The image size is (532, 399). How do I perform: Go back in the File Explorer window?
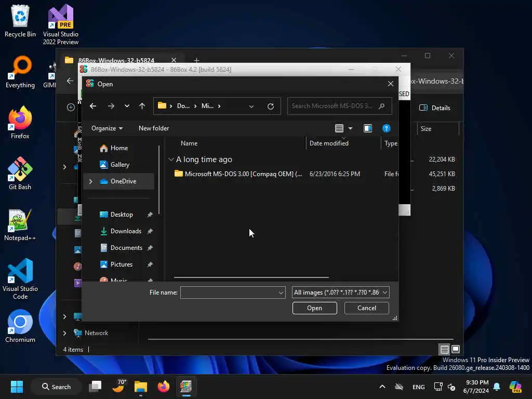pos(70,81)
